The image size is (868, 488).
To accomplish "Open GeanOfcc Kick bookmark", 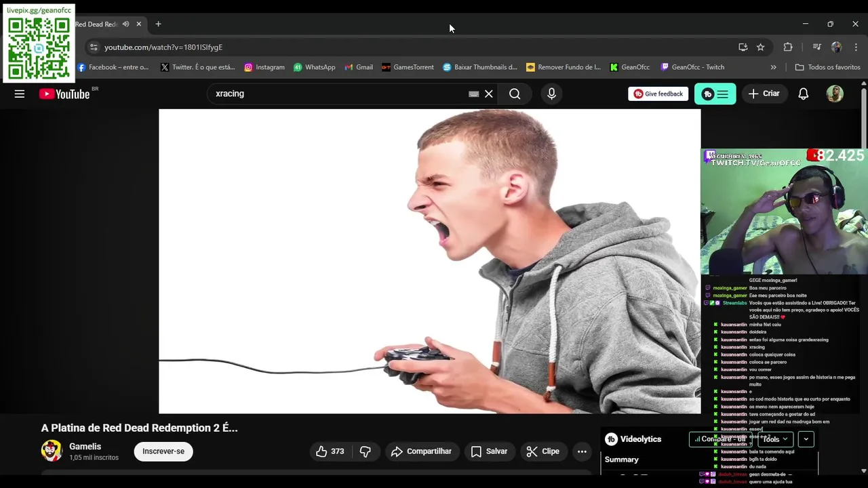I will click(x=629, y=67).
